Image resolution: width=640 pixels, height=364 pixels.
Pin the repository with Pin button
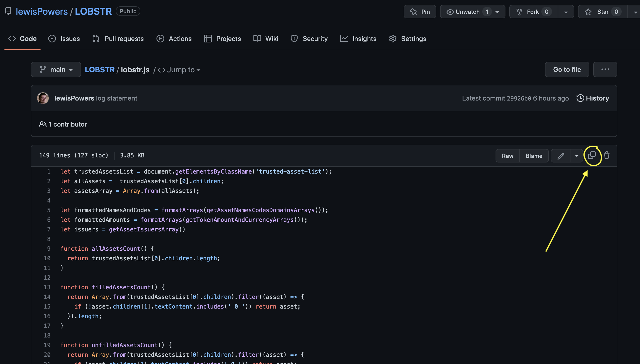pos(420,12)
